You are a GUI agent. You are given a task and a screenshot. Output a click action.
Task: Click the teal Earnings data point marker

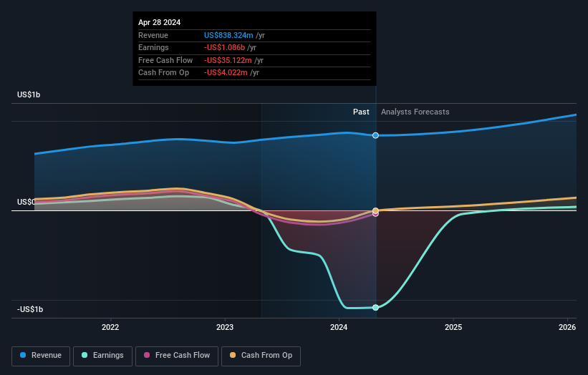point(375,308)
